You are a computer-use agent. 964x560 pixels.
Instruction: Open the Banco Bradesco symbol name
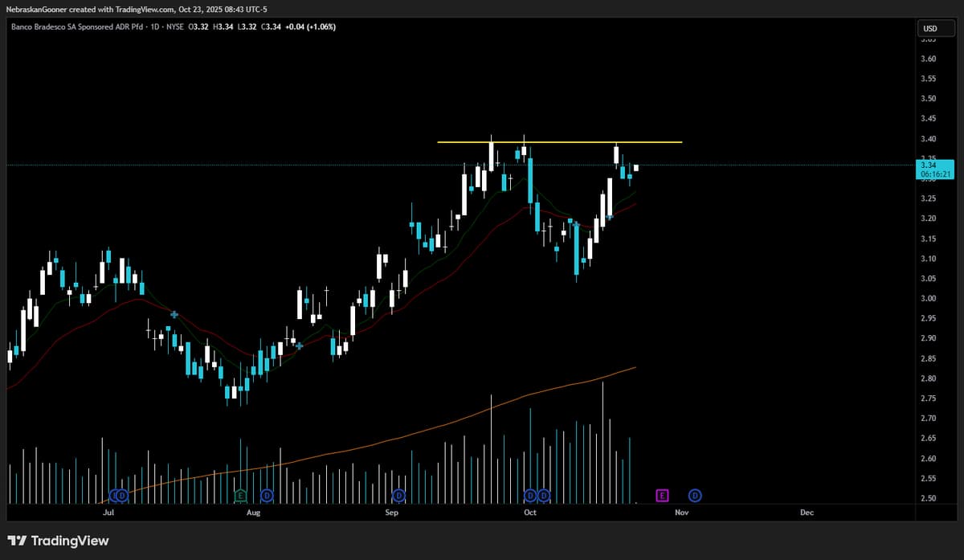click(x=80, y=27)
